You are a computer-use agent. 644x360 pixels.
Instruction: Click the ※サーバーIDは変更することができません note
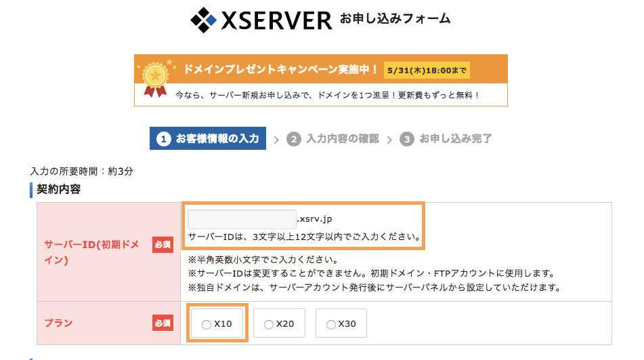point(371,273)
